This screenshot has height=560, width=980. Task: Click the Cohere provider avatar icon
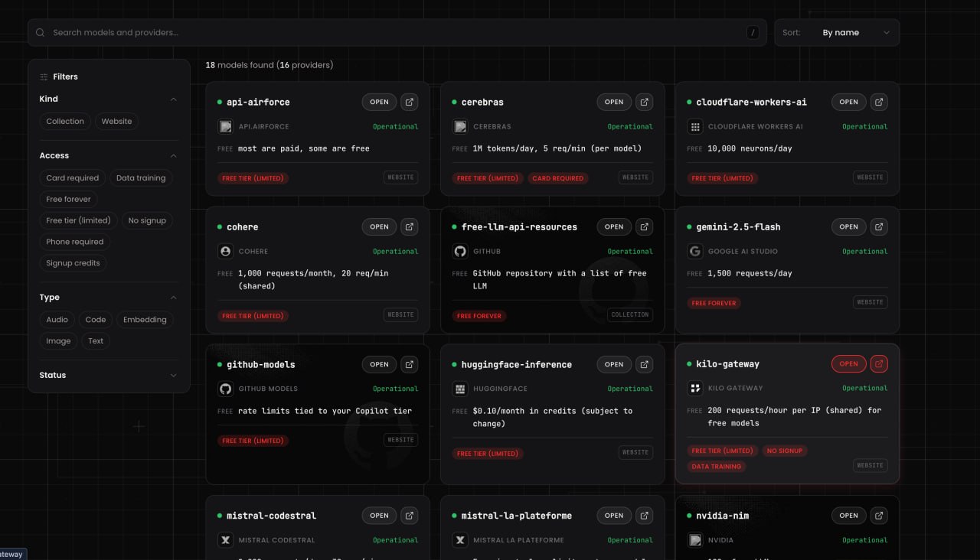225,251
